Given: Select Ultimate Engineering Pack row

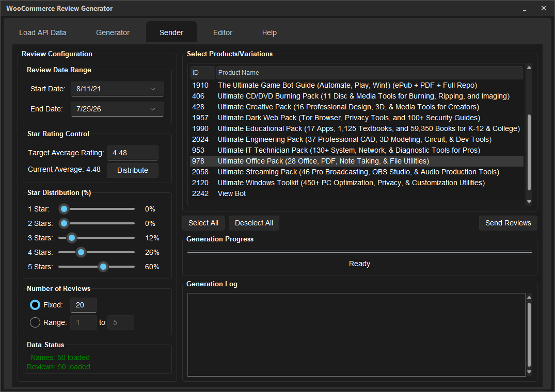Looking at the screenshot, I should (357, 139).
